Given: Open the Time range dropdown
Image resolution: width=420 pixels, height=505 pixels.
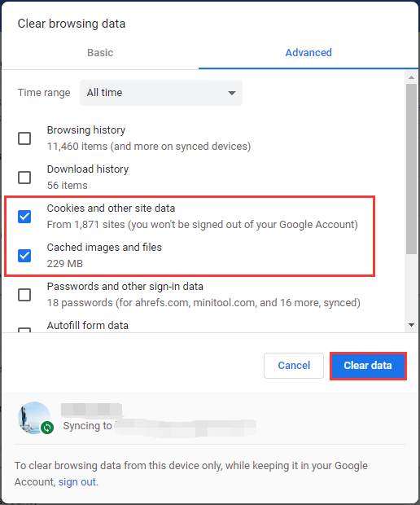Looking at the screenshot, I should click(161, 93).
